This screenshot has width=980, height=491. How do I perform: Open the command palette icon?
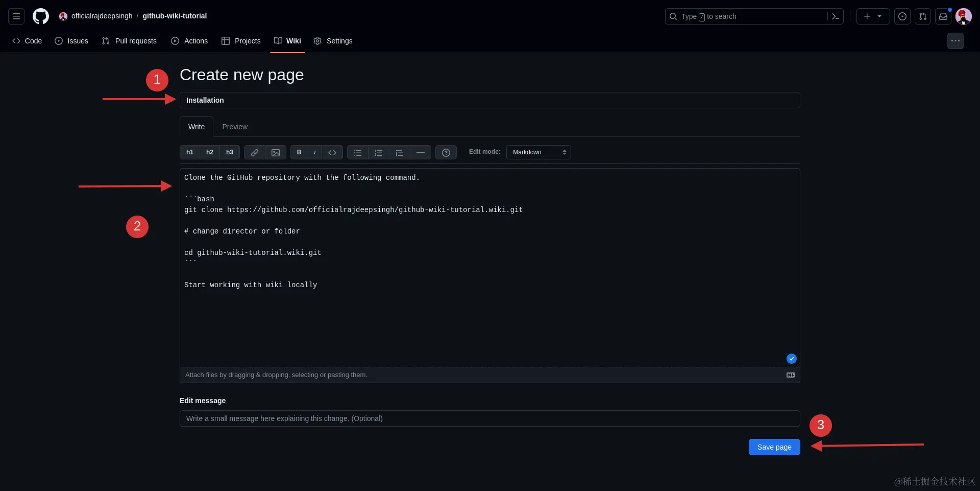[836, 16]
